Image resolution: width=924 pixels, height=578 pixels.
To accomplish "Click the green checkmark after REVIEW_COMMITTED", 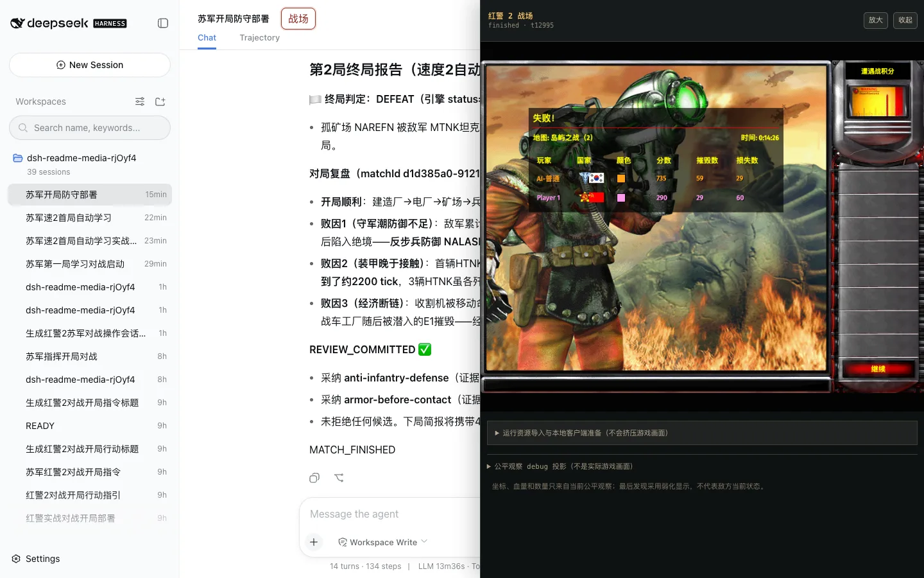I will (425, 349).
